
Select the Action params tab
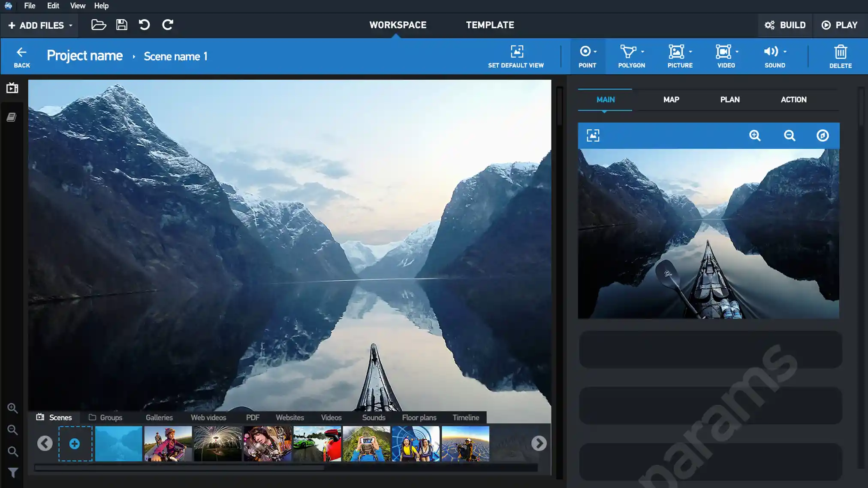click(793, 99)
